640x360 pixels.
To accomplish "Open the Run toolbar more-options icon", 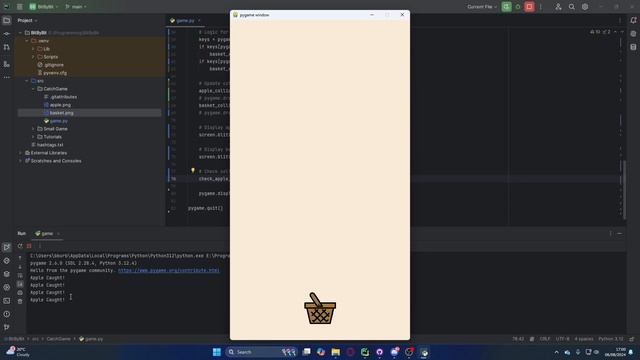I will point(40,246).
